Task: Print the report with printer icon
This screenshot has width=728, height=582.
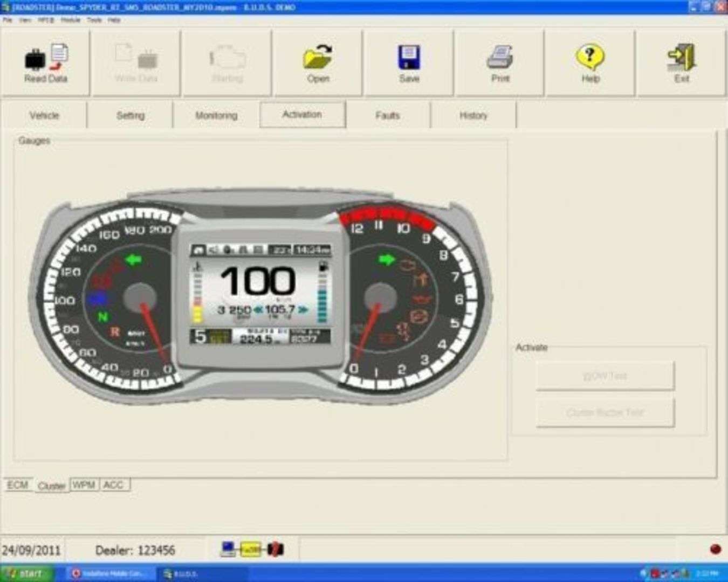Action: point(500,63)
